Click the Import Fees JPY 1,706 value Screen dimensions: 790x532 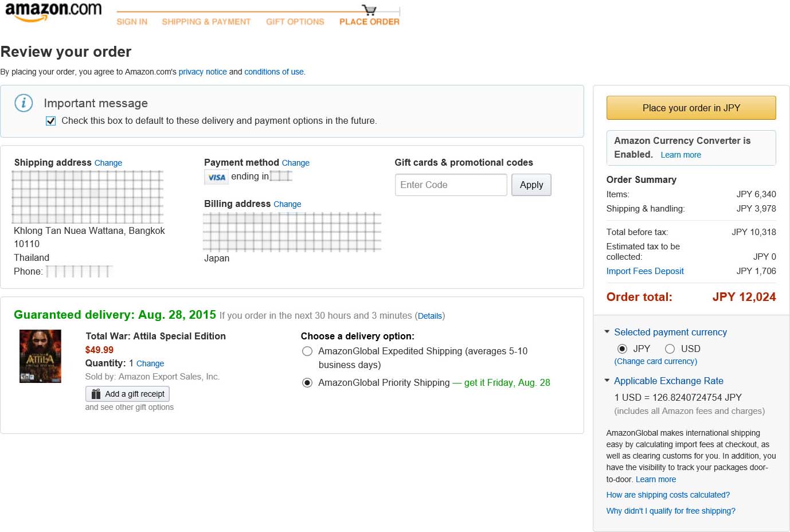pyautogui.click(x=756, y=271)
